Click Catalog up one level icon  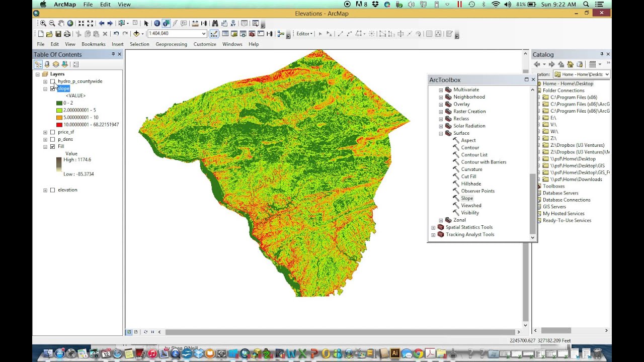[x=561, y=64]
